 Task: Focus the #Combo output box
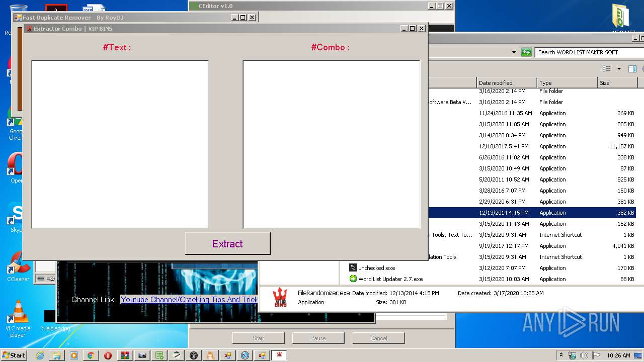pyautogui.click(x=332, y=144)
